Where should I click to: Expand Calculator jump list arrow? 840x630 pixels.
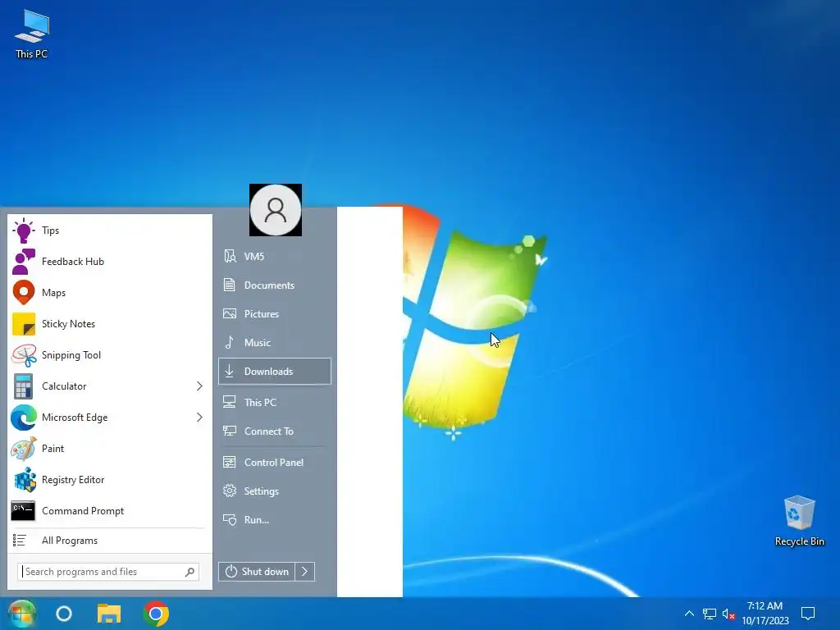coord(199,386)
